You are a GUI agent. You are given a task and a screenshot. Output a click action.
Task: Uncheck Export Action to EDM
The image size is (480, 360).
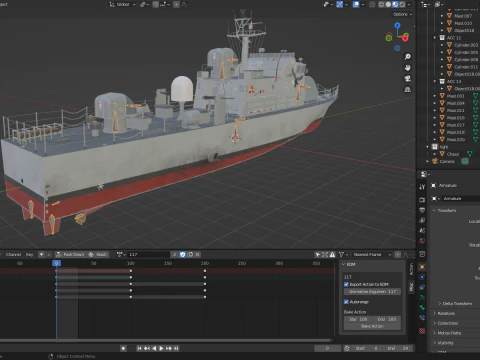point(346,284)
